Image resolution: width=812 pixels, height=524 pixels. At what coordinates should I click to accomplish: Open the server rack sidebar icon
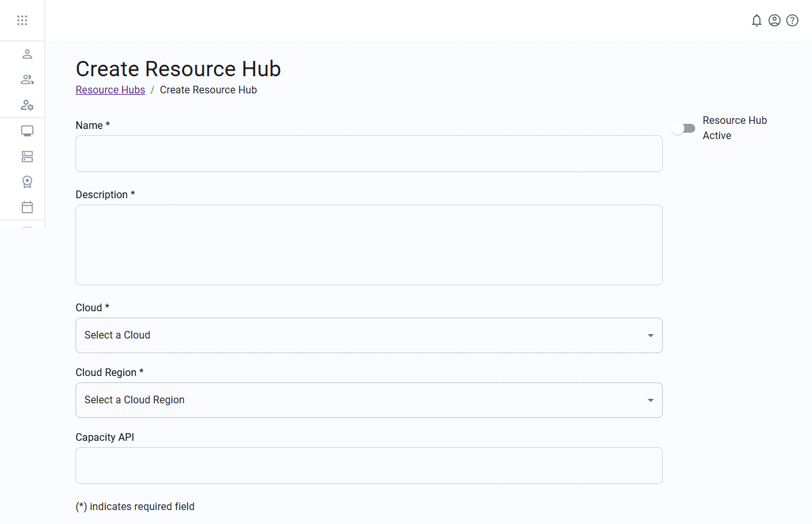point(27,156)
